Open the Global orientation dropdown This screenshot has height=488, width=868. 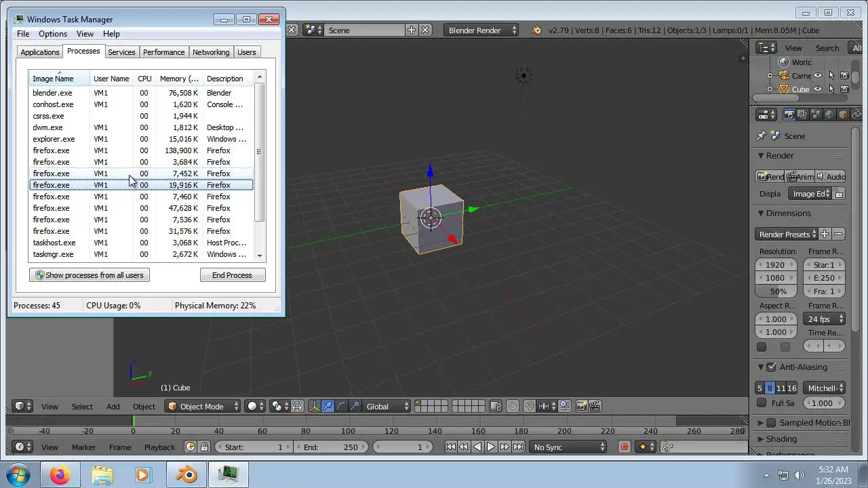pyautogui.click(x=387, y=406)
